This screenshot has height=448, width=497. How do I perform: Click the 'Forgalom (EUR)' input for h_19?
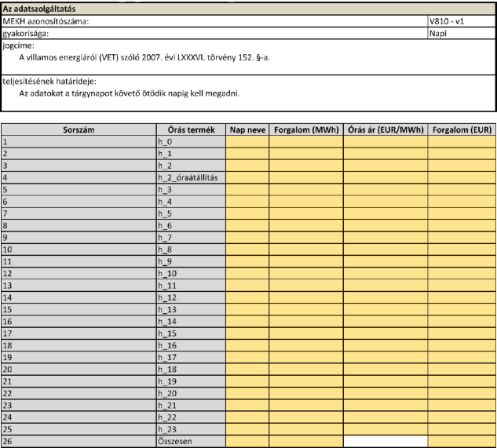[x=462, y=381]
